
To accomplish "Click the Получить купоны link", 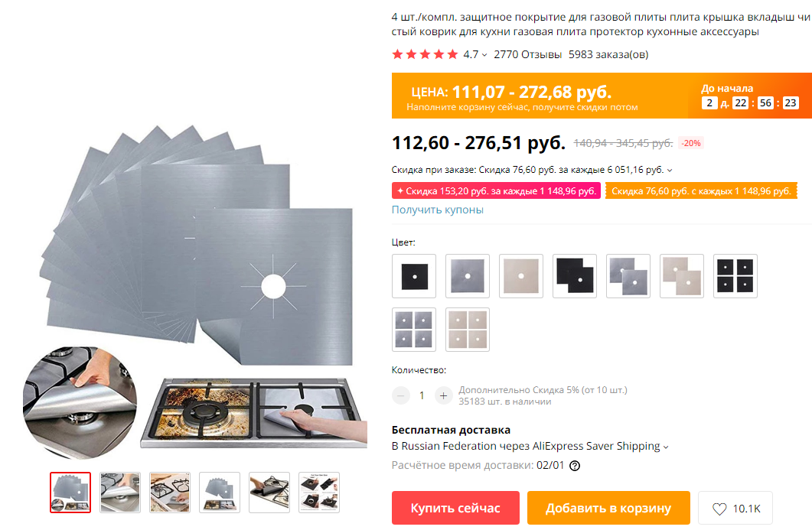I will [438, 210].
